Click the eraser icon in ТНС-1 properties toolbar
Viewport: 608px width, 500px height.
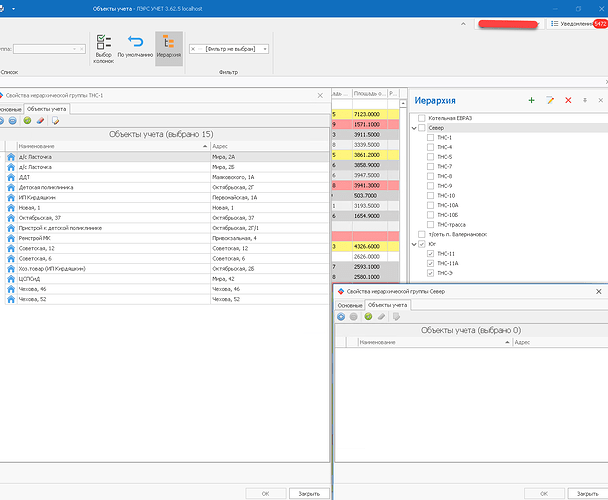[40, 120]
